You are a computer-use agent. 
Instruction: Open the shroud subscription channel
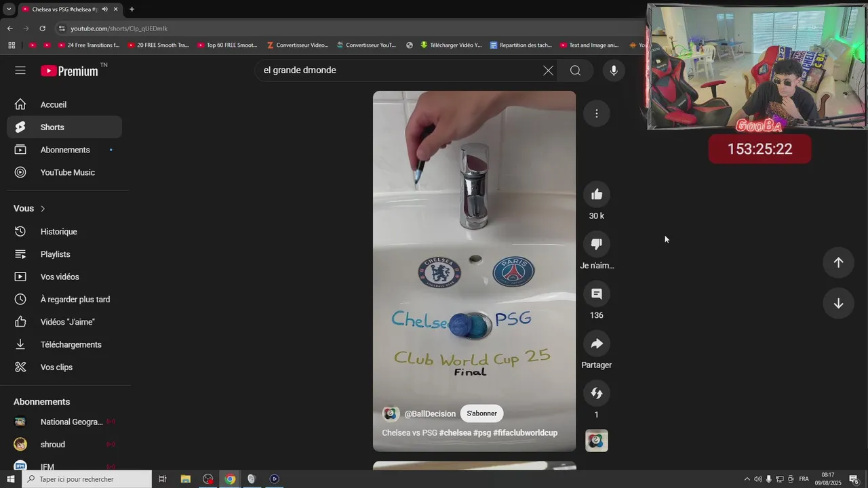[64, 445]
